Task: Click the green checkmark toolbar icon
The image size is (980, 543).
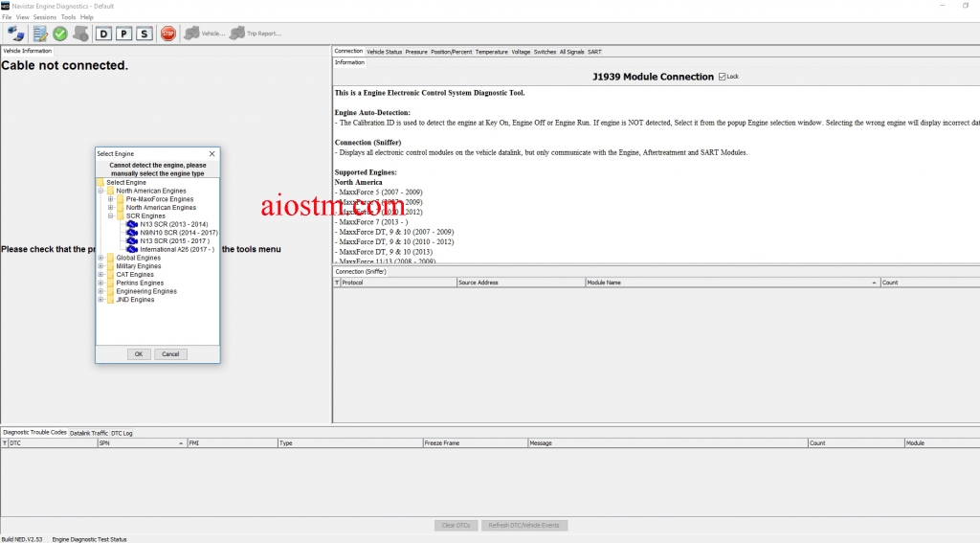Action: point(60,34)
